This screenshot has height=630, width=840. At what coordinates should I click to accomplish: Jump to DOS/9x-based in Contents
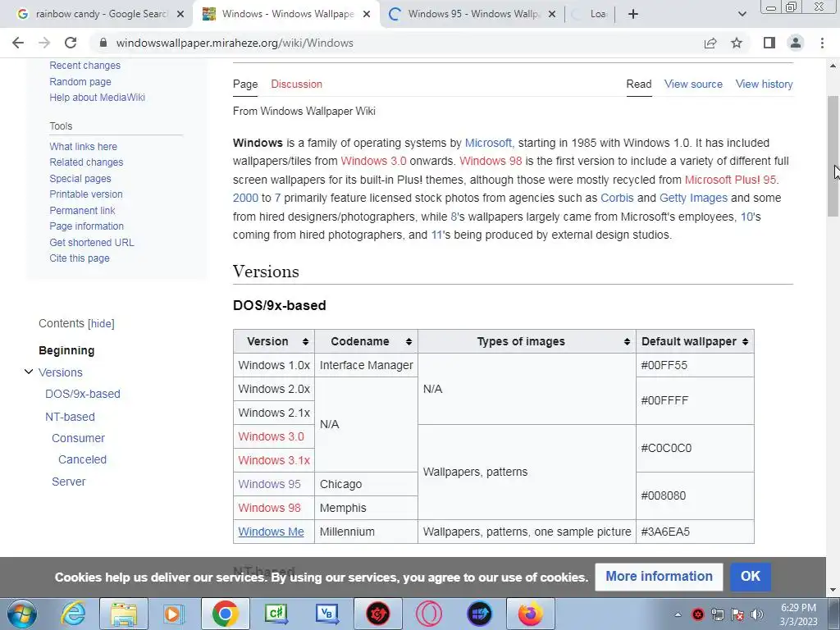[83, 394]
